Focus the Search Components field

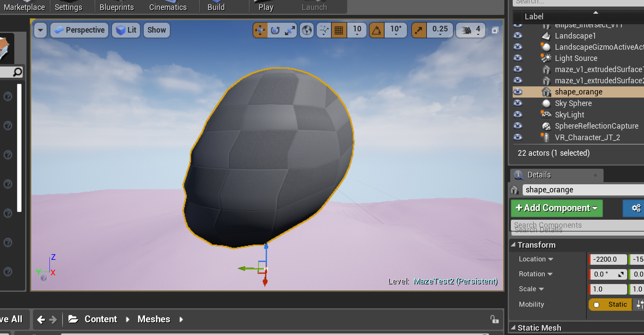[577, 225]
